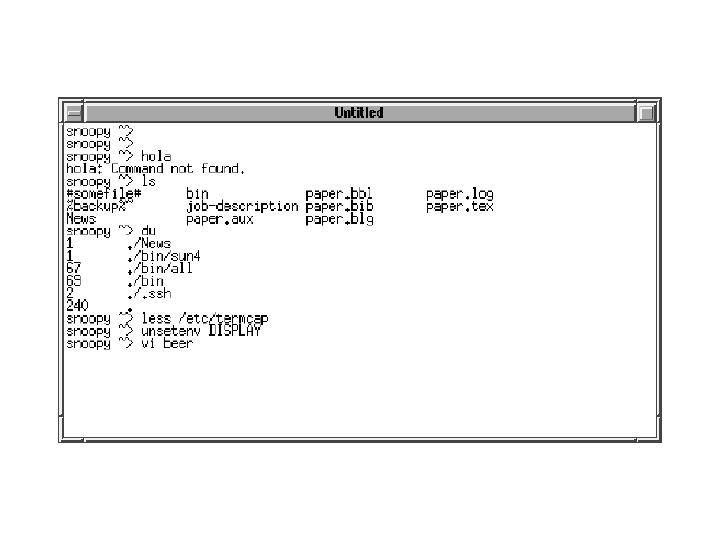The image size is (719, 539).
Task: Click the paper.blg entry
Action: [339, 220]
